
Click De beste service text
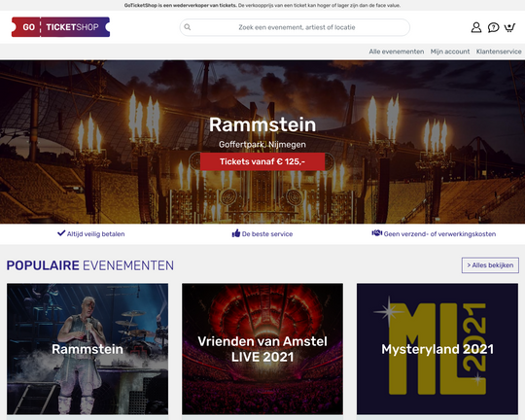(x=267, y=234)
